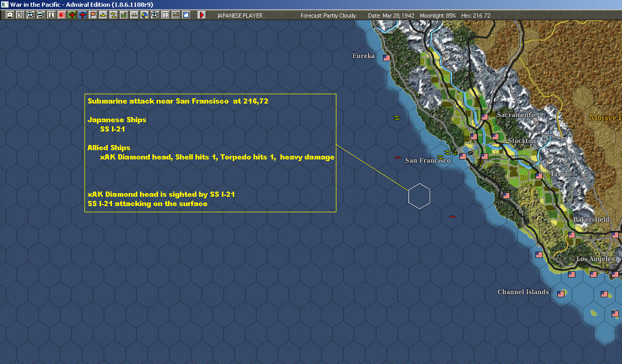
Task: Click the Los Angeles city label
Action: pos(595,259)
